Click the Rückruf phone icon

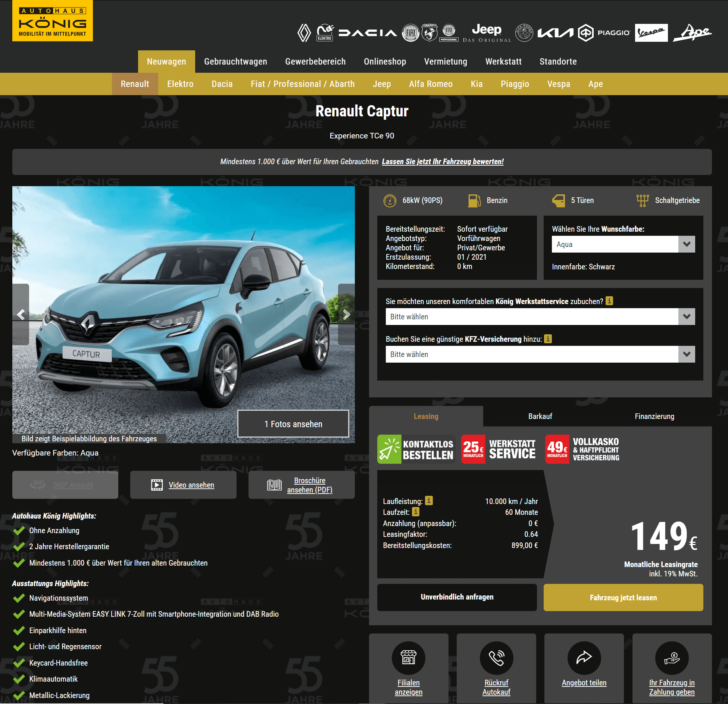[496, 658]
